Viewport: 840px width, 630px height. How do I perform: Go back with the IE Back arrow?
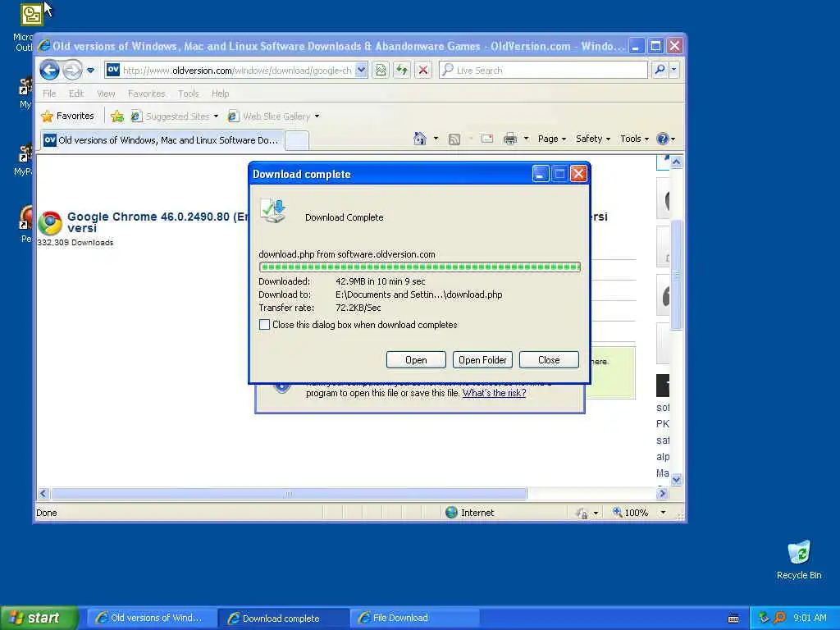pyautogui.click(x=49, y=70)
